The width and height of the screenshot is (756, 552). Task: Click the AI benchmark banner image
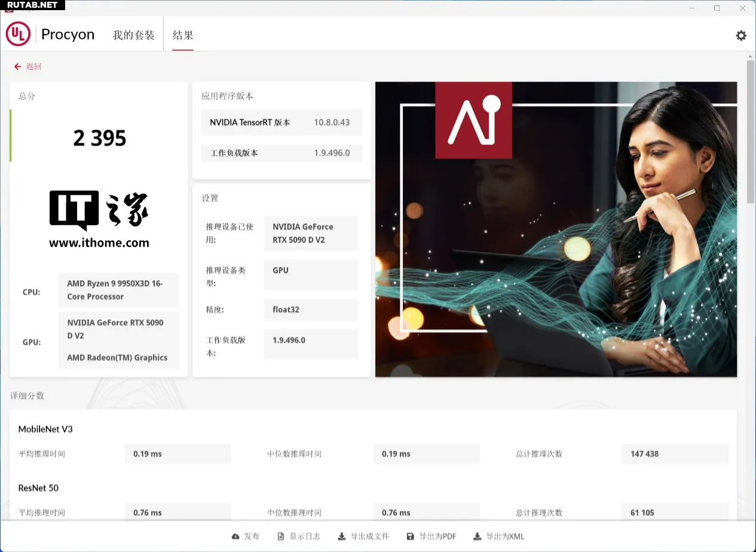556,229
